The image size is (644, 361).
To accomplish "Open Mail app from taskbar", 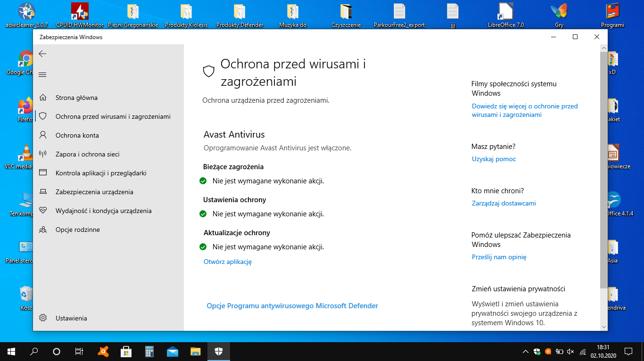I will (x=173, y=352).
